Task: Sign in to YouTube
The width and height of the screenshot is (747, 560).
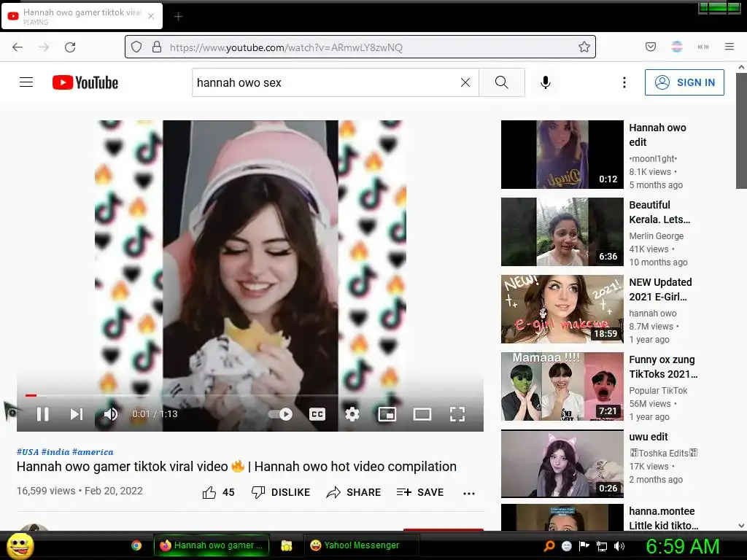Action: point(684,82)
